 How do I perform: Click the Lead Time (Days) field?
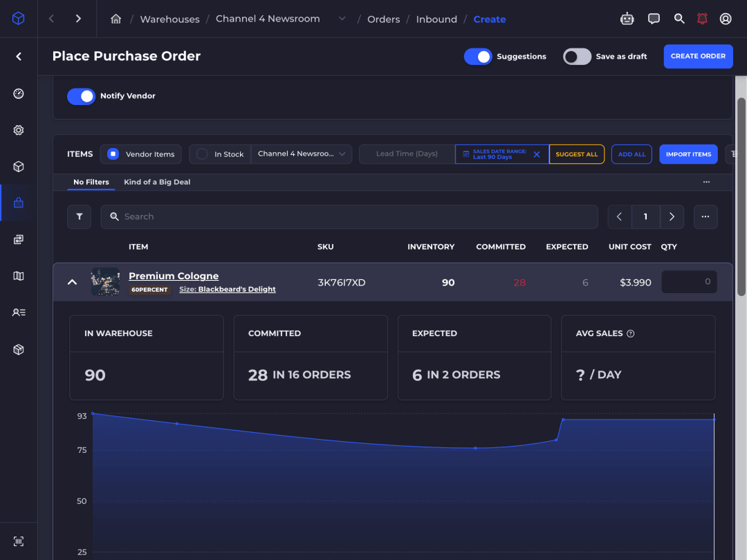(x=407, y=153)
